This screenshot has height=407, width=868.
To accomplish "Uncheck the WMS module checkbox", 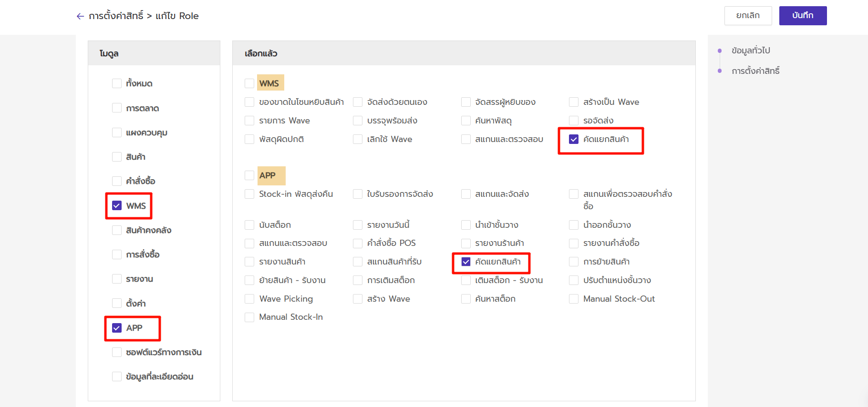I will pyautogui.click(x=117, y=206).
